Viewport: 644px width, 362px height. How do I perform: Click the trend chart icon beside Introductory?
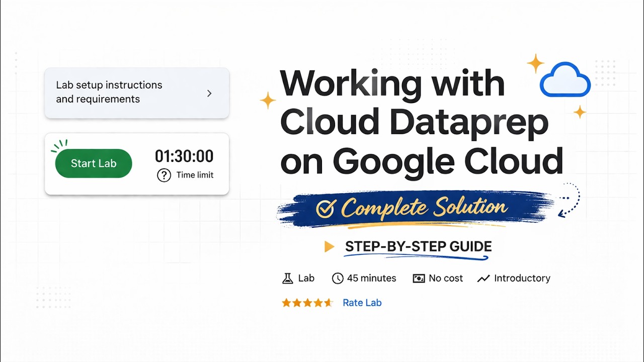click(x=484, y=278)
